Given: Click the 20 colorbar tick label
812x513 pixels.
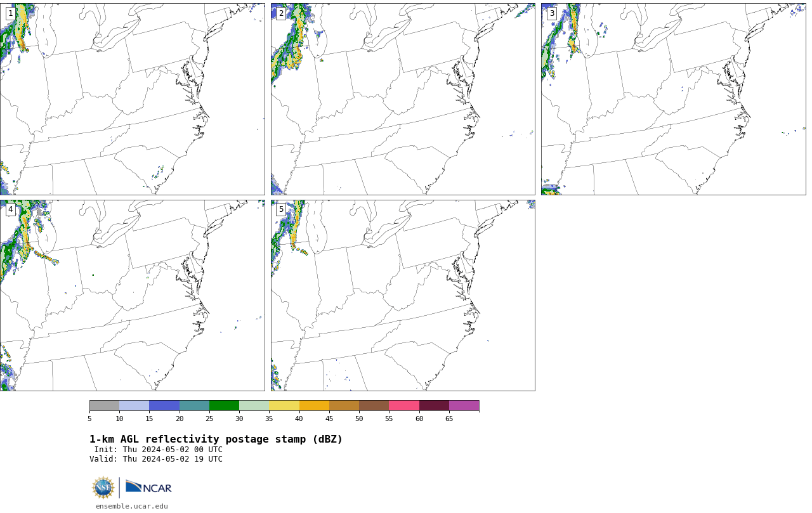Looking at the screenshot, I should click(x=180, y=419).
